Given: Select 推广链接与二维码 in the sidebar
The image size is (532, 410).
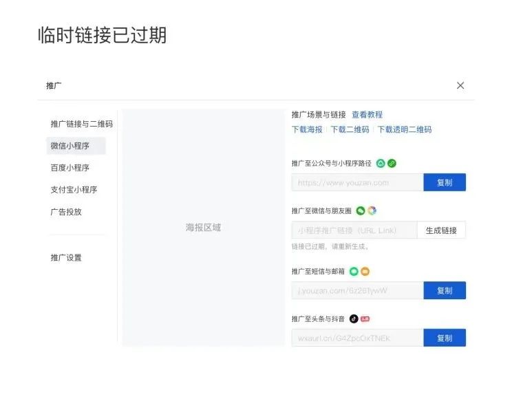Looking at the screenshot, I should click(82, 124).
